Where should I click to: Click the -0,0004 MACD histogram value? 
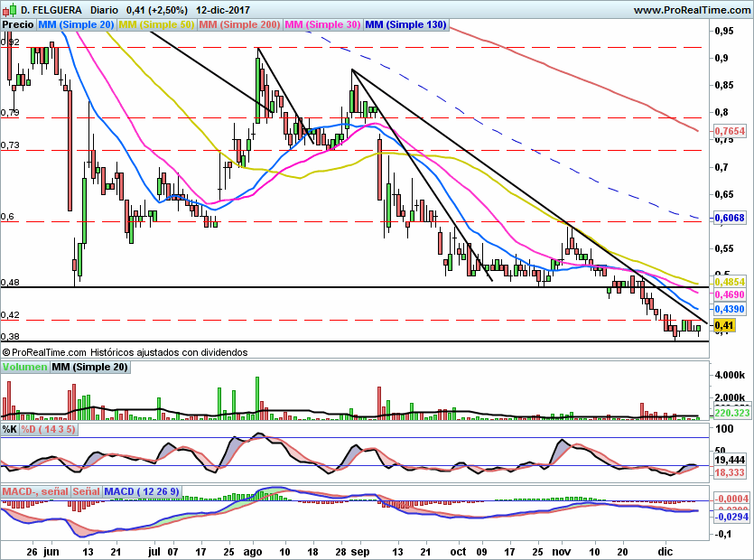click(x=731, y=499)
